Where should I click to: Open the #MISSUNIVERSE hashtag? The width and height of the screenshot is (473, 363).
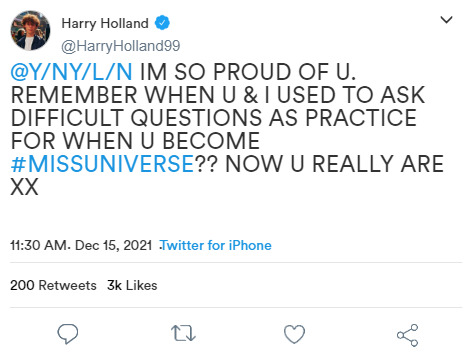tap(102, 164)
